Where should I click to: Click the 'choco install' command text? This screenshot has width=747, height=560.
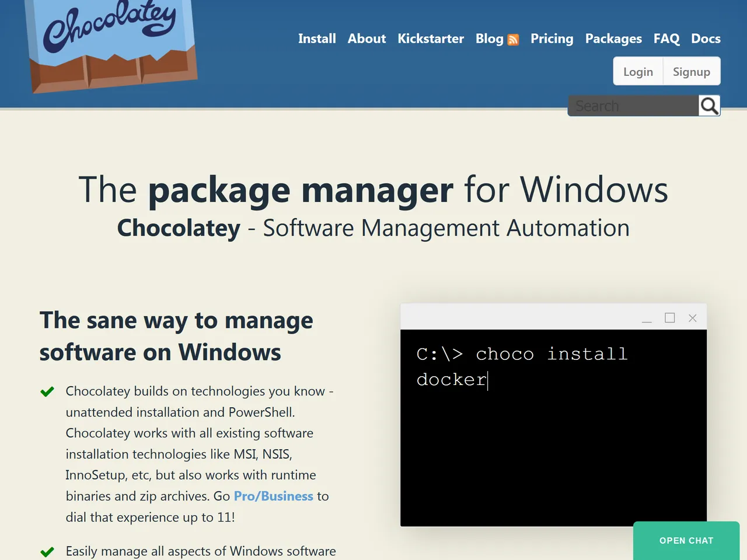tap(551, 354)
